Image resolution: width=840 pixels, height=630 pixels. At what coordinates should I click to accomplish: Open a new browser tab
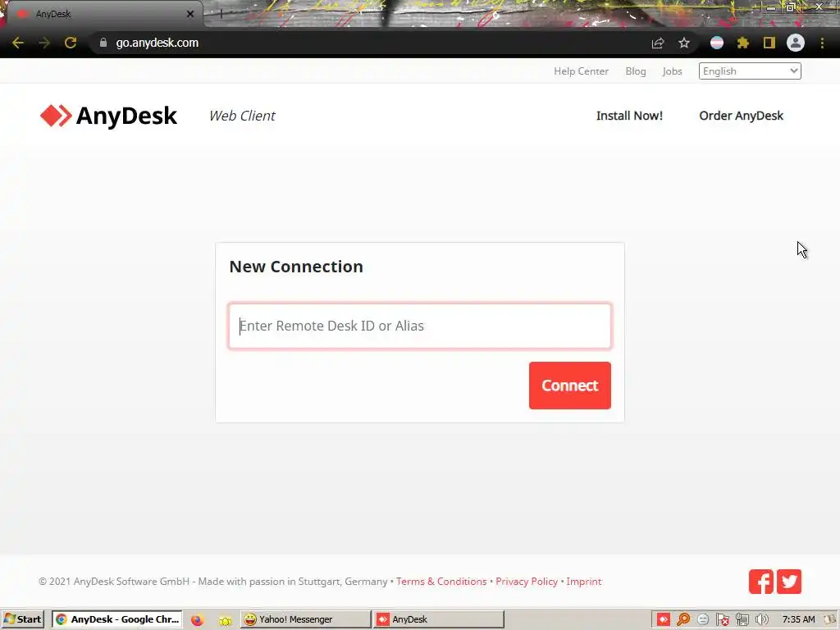pyautogui.click(x=221, y=14)
